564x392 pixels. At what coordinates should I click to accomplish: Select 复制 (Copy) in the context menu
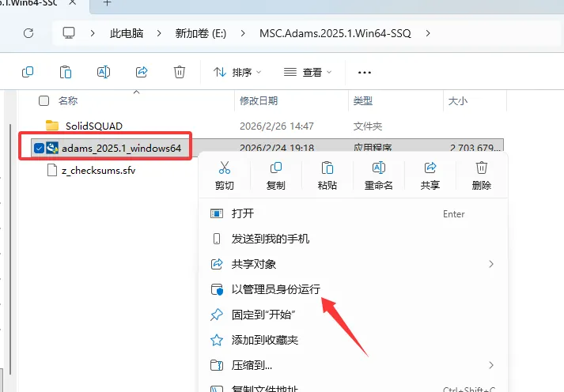(x=276, y=175)
